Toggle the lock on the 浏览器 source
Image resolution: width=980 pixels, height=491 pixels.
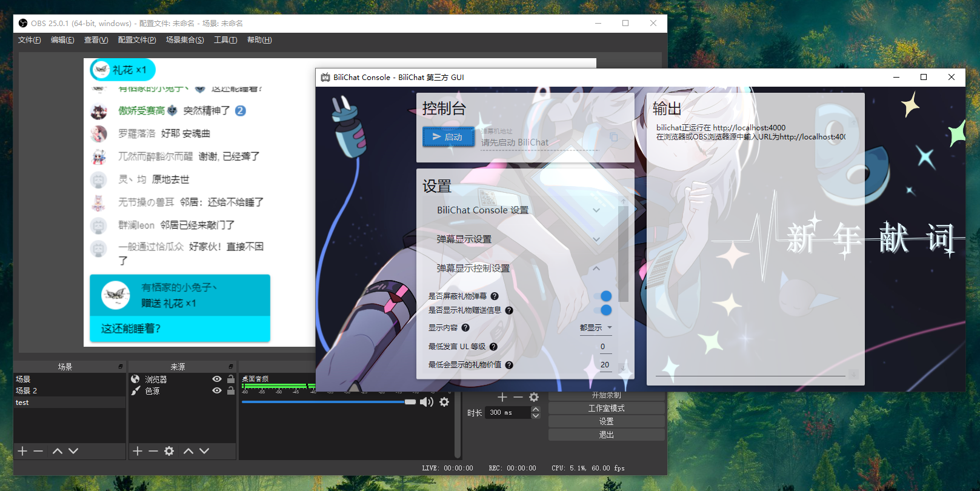coord(231,379)
